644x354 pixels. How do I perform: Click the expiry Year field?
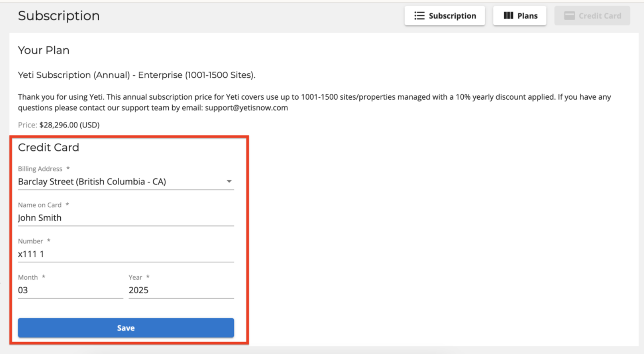pos(181,290)
